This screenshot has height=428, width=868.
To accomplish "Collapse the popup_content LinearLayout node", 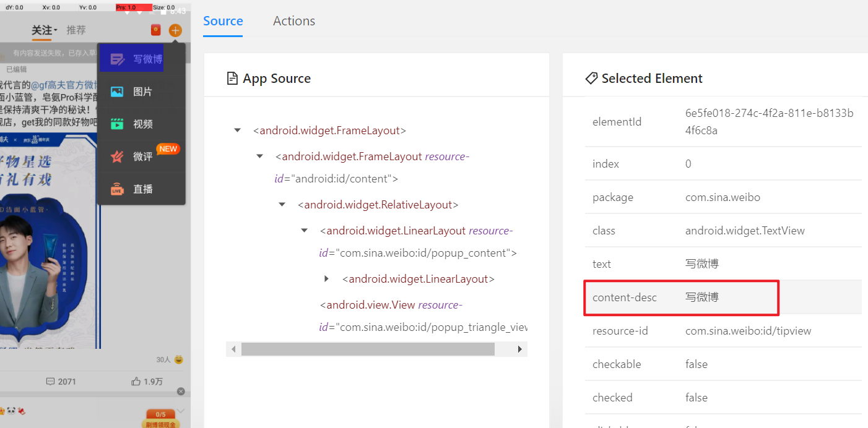I will [x=305, y=231].
